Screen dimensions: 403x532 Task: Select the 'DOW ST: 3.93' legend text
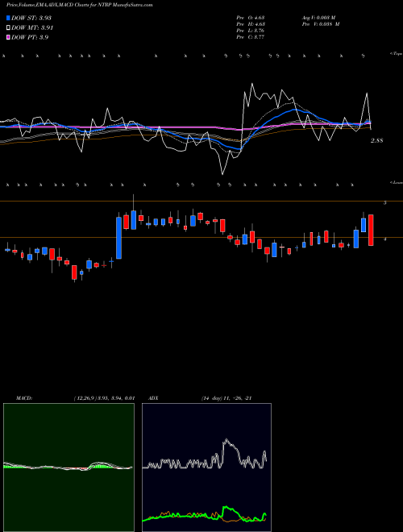click(x=31, y=18)
